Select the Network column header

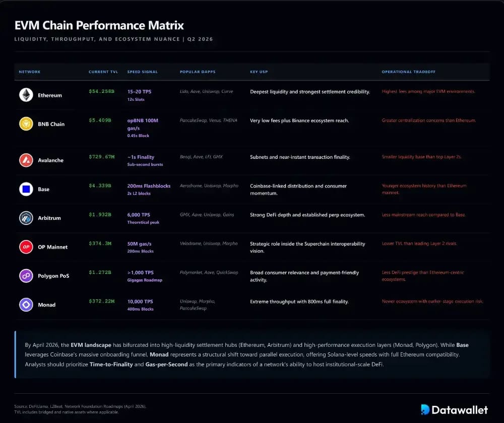coord(30,72)
